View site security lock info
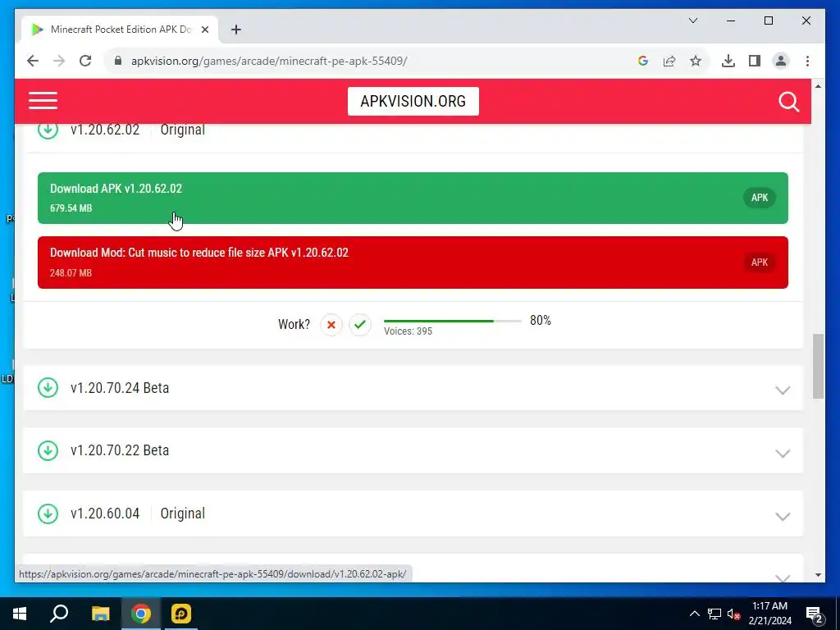This screenshot has width=840, height=630. pyautogui.click(x=118, y=61)
